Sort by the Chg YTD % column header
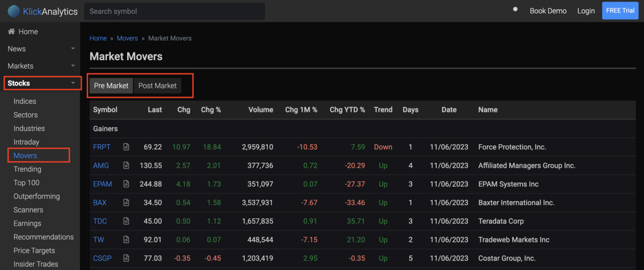Screen dimensions: 644x270 click(x=347, y=110)
